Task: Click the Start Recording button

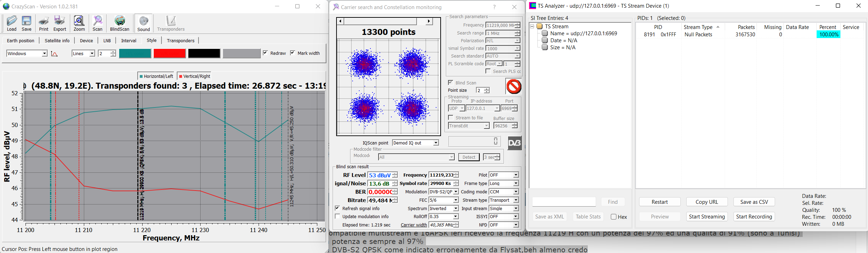Action: 754,216
